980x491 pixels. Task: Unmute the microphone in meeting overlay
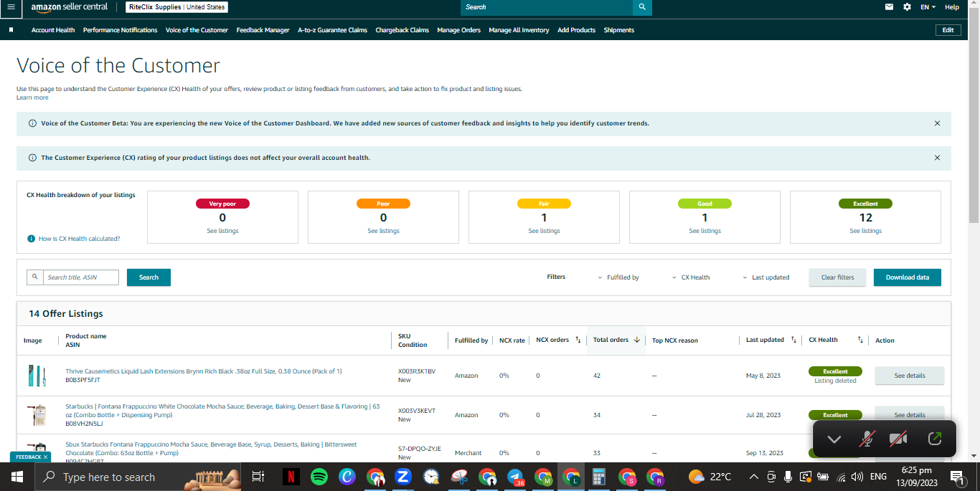867,439
